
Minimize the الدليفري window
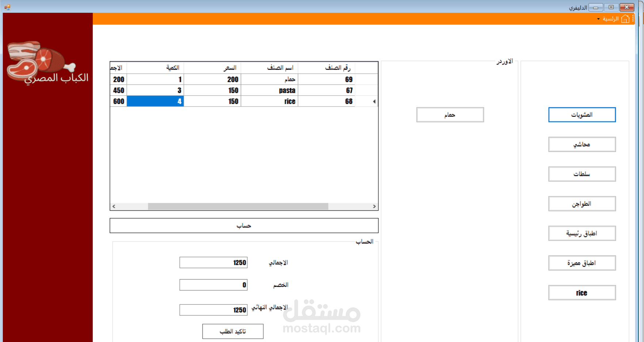tap(596, 7)
